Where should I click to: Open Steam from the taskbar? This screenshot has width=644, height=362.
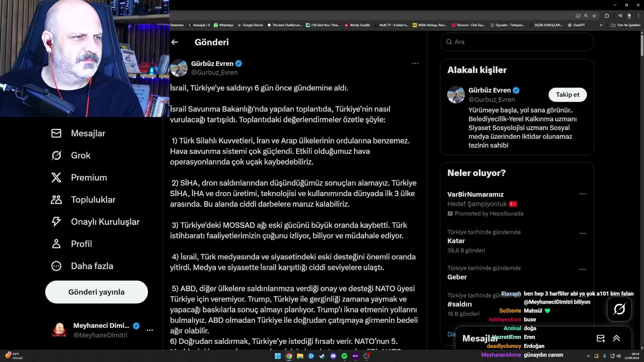click(322, 356)
